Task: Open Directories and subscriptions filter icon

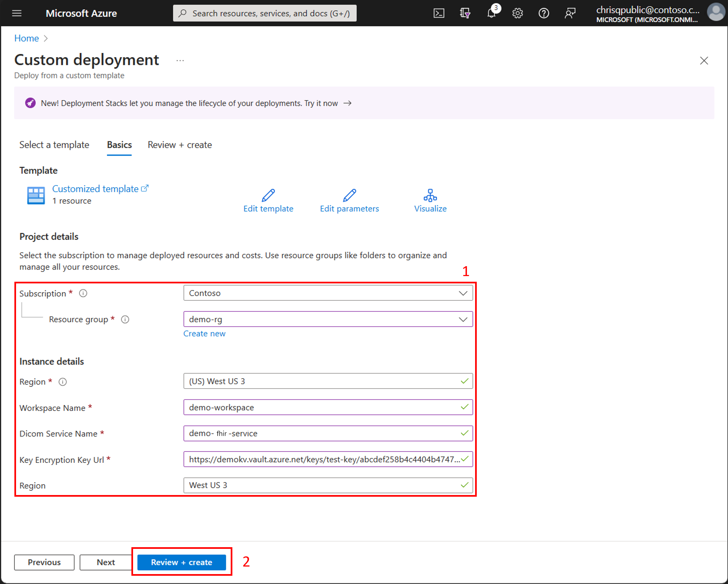Action: (465, 13)
